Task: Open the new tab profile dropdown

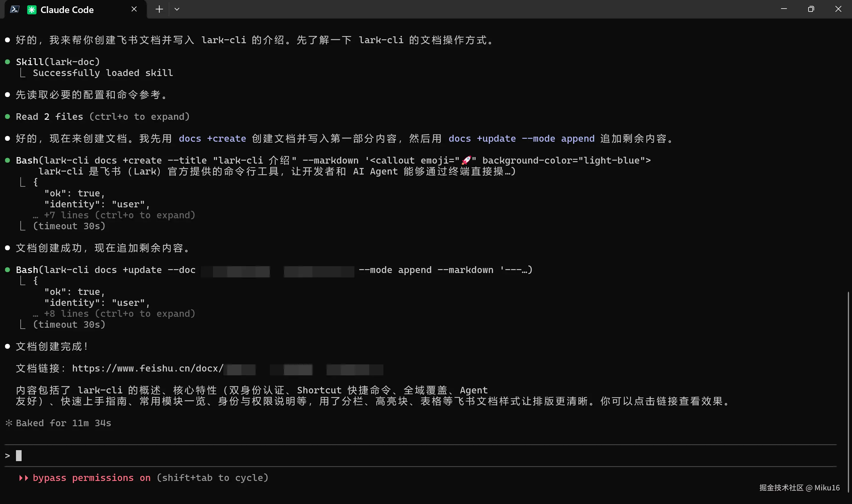Action: [177, 9]
